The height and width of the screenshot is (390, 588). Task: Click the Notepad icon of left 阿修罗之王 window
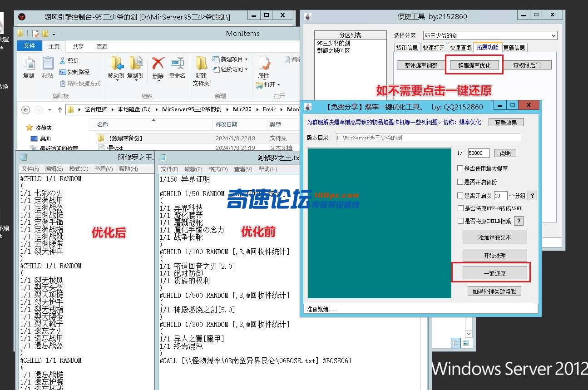click(x=24, y=158)
